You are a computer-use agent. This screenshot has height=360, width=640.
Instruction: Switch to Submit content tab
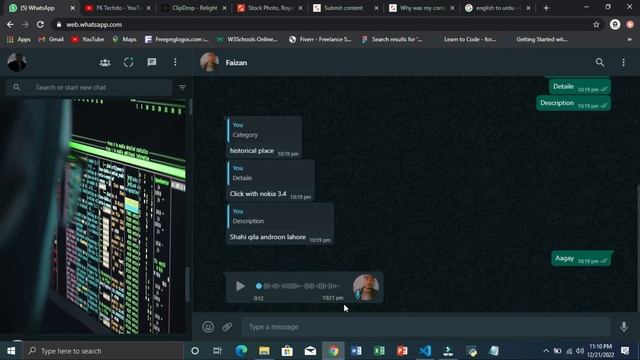pos(346,8)
